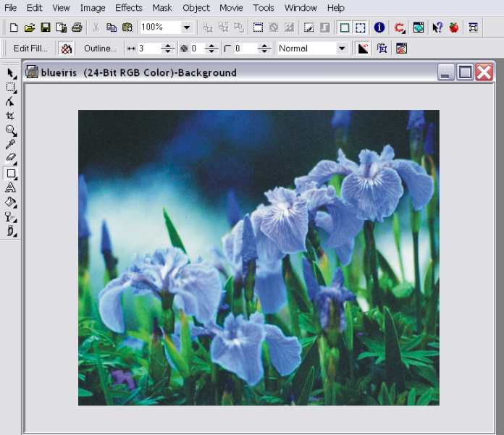Select the Eraser tool
504x435 pixels.
tap(11, 158)
